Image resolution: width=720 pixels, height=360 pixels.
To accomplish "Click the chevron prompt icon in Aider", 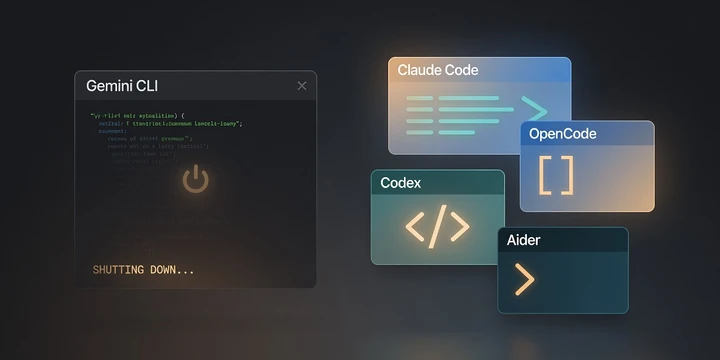I will (x=524, y=279).
